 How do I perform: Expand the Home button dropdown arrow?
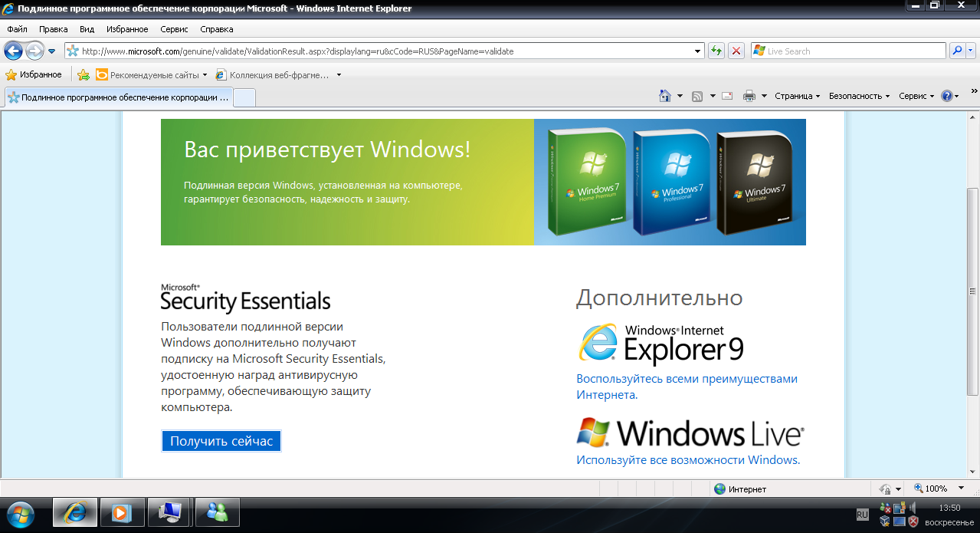click(680, 96)
